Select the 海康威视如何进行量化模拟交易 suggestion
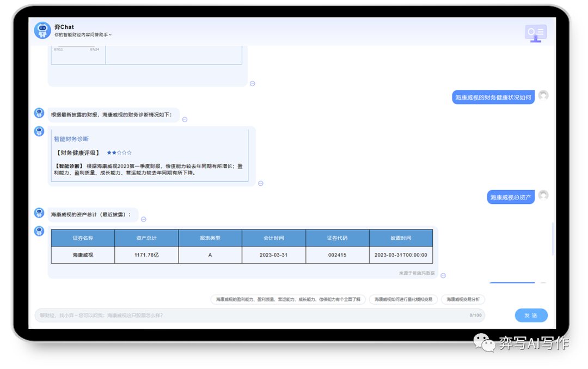Screen dimensions: 588x369 403,299
